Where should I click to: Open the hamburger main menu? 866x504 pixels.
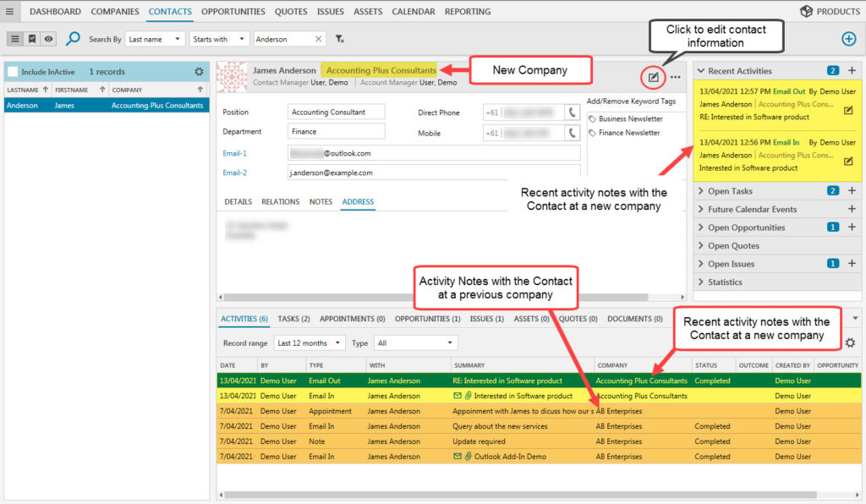9,12
